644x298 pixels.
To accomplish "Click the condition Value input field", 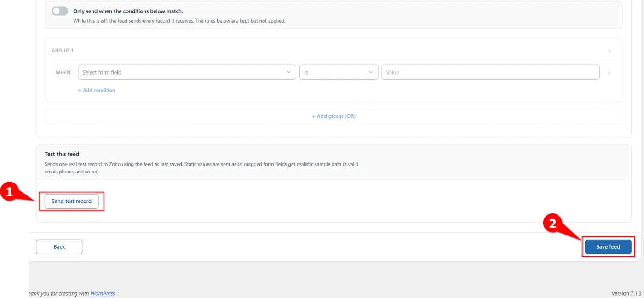I will [490, 72].
